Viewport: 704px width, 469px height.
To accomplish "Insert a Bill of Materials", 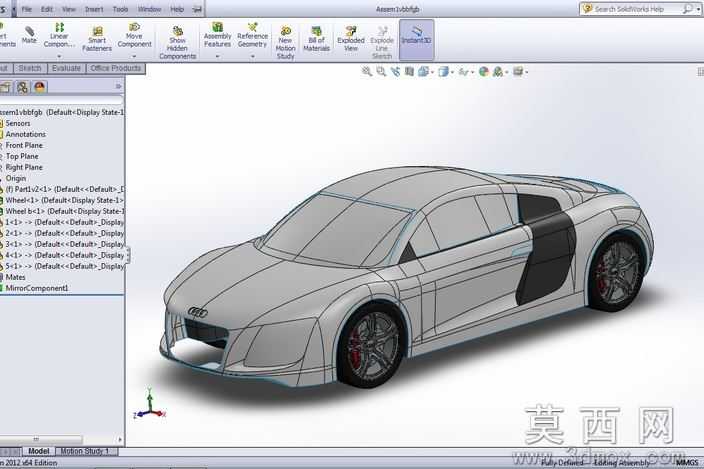I will tap(317, 39).
